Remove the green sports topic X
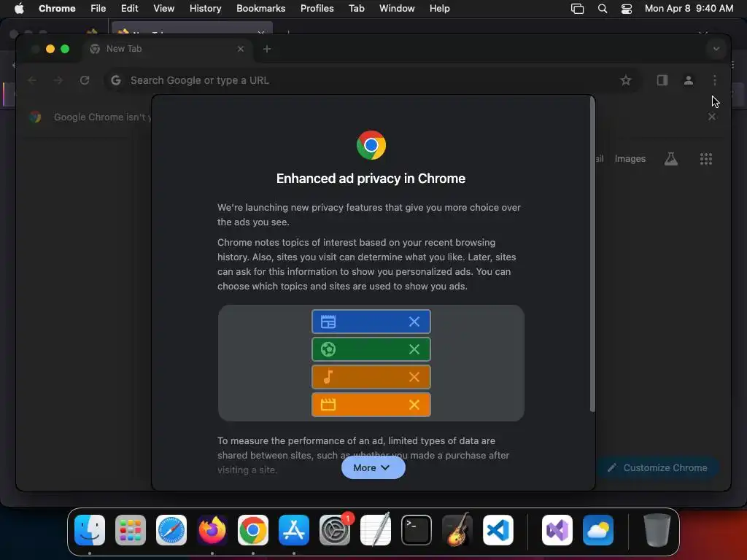Screen dimensions: 747x560 (x=414, y=349)
